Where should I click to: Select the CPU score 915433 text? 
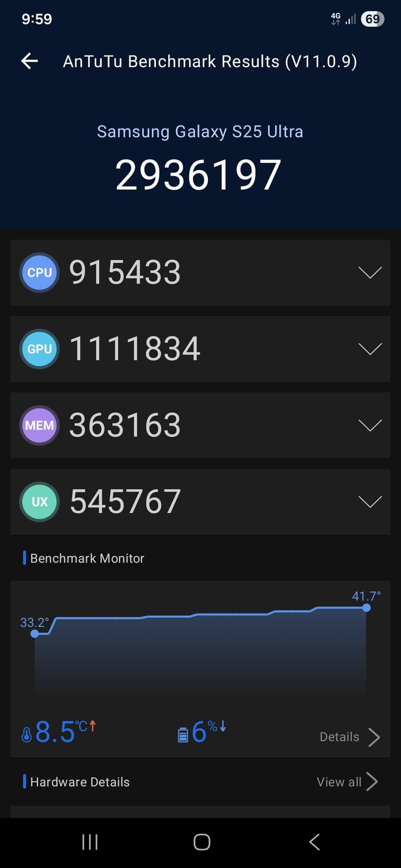coord(125,272)
